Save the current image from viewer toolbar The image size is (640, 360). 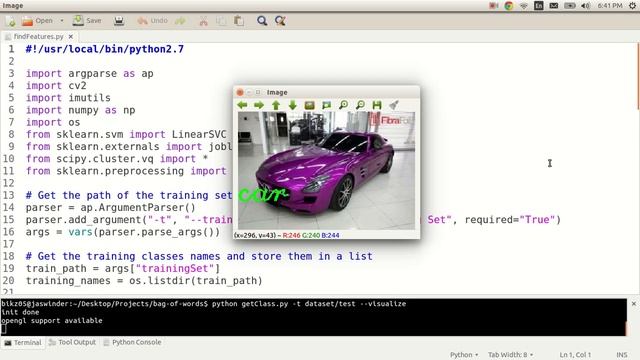[376, 105]
